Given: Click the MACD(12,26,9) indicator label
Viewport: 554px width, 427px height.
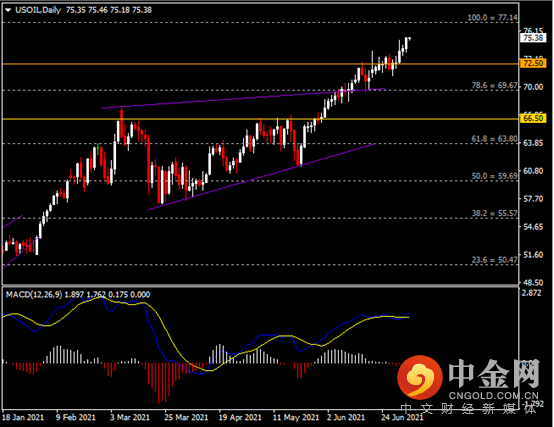Looking at the screenshot, I should click(x=34, y=294).
